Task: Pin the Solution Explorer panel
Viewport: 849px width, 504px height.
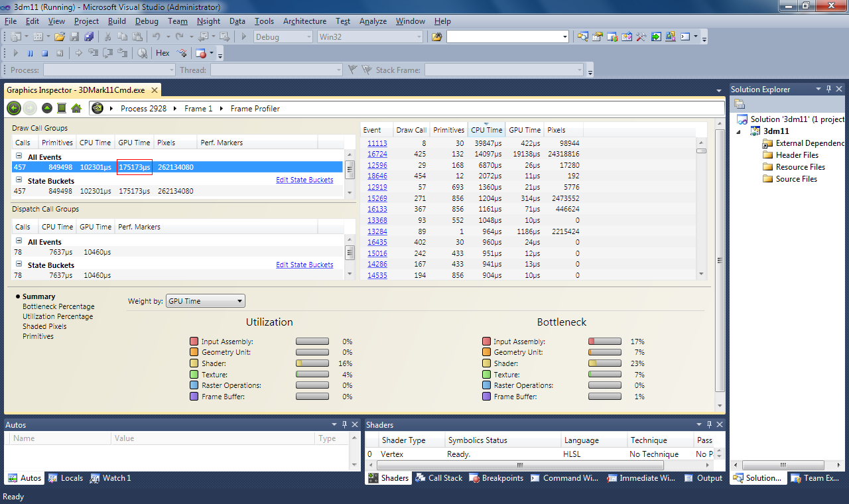Action: point(828,89)
